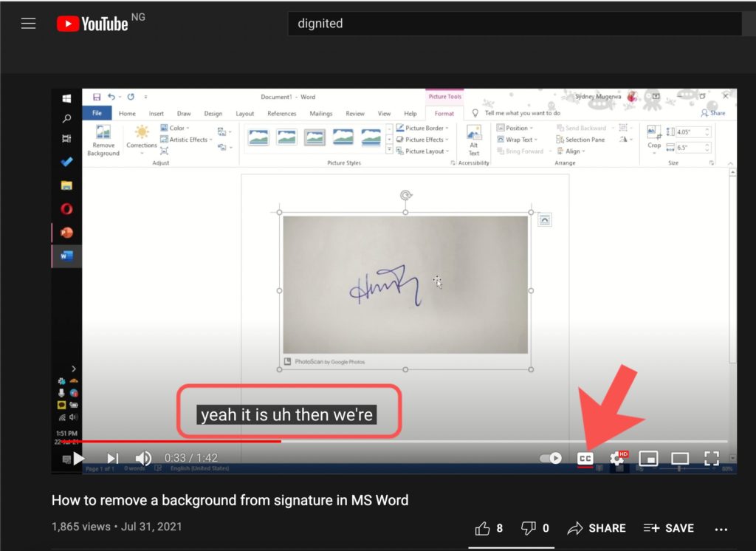Open the File Explorer taskbar icon
Viewport: 756px width, 551px height.
[x=66, y=185]
